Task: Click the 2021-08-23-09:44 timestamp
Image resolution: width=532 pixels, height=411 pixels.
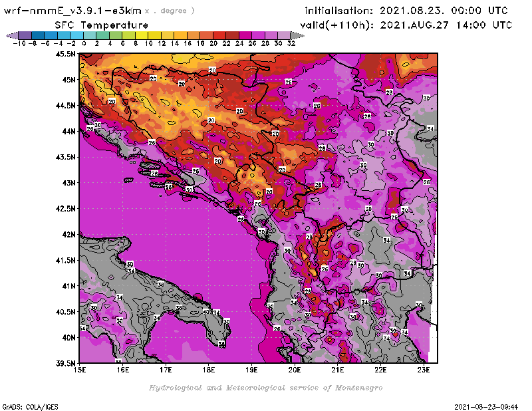Action: [486, 407]
